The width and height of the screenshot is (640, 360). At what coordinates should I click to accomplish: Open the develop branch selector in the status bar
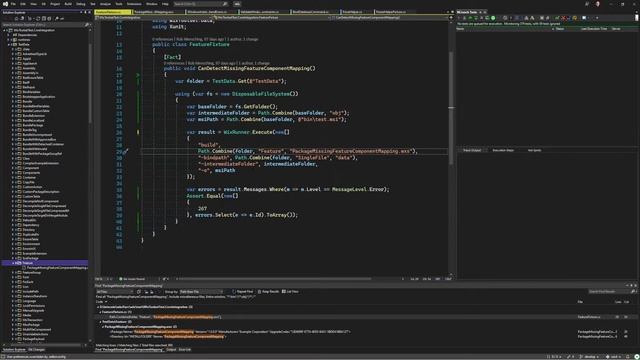tap(590, 357)
